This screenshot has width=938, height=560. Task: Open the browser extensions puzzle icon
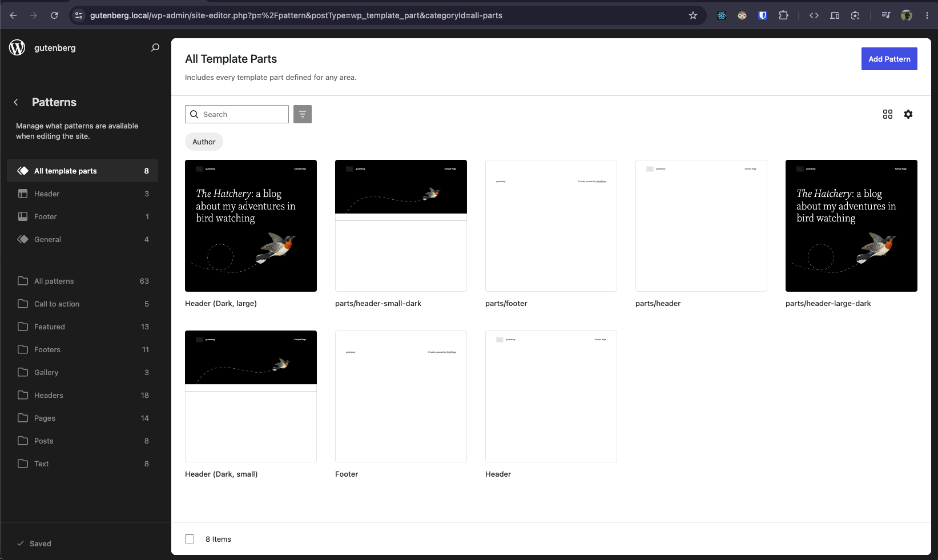[x=783, y=15]
